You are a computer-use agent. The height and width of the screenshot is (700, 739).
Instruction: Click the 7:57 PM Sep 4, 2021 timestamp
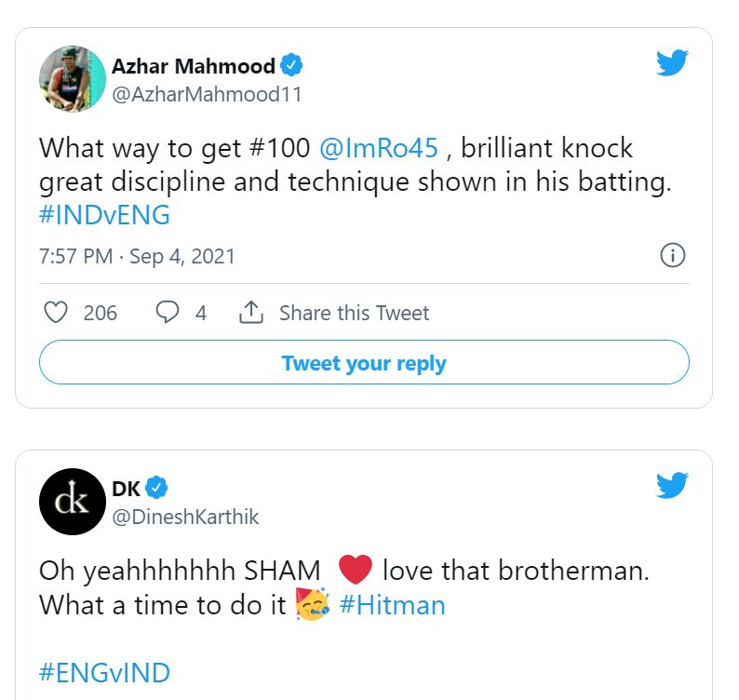click(137, 257)
